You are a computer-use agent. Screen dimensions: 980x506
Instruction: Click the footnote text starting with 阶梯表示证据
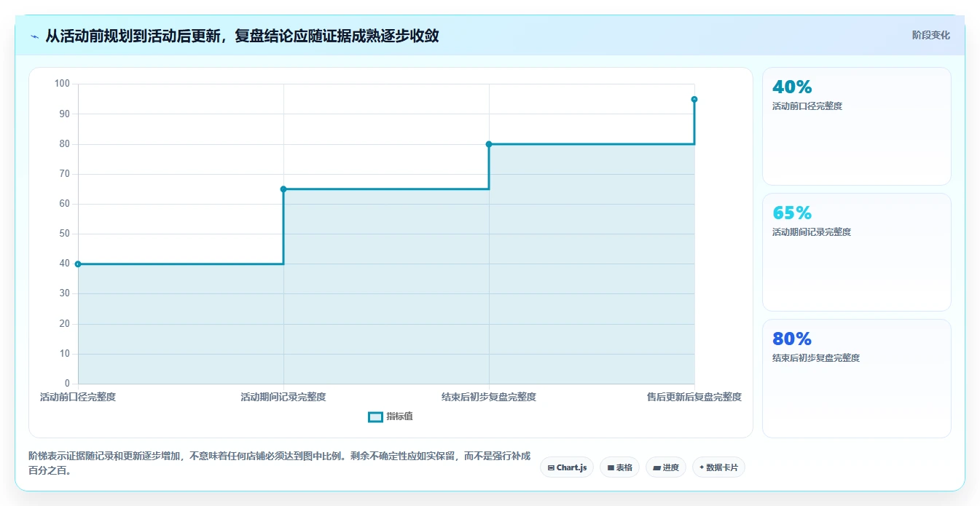click(x=280, y=463)
